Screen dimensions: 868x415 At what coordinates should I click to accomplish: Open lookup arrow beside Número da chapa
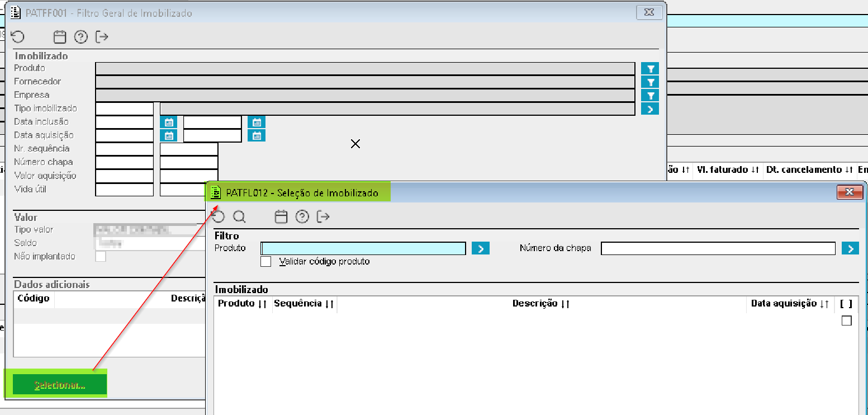click(851, 248)
